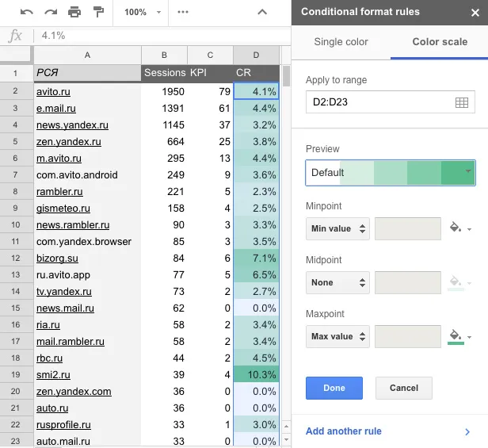This screenshot has width=488, height=448.
Task: Open the Min value type dropdown
Action: click(x=337, y=228)
